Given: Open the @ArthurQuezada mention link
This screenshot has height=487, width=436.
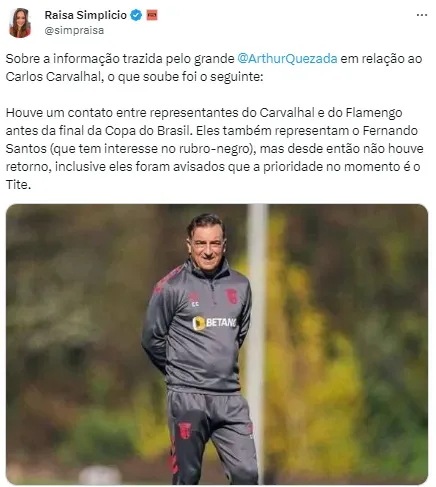Looking at the screenshot, I should [x=287, y=59].
